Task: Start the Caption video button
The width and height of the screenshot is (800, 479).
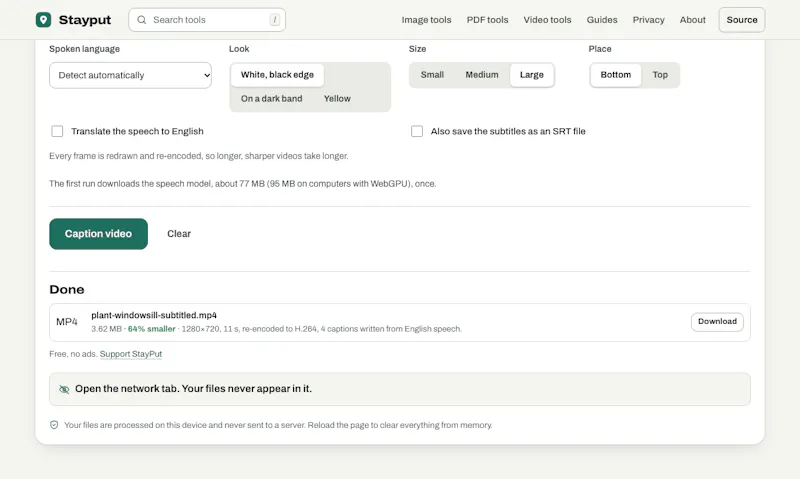Action: (x=98, y=234)
